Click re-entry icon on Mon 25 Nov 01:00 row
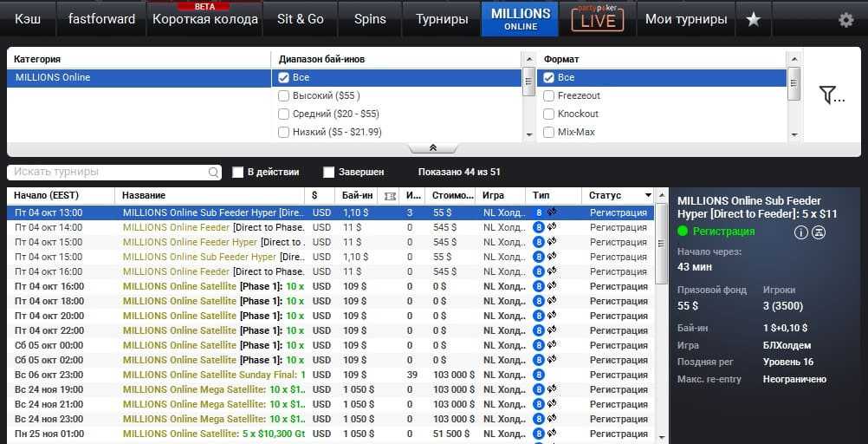Screen dimensions: 868x444 click(552, 433)
